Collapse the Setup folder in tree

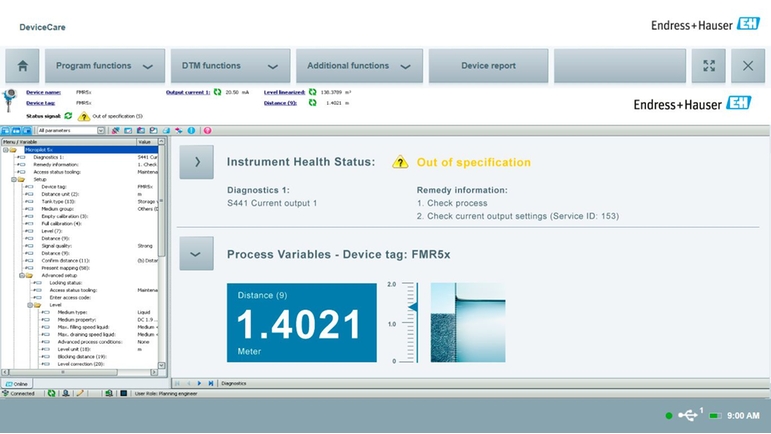14,179
